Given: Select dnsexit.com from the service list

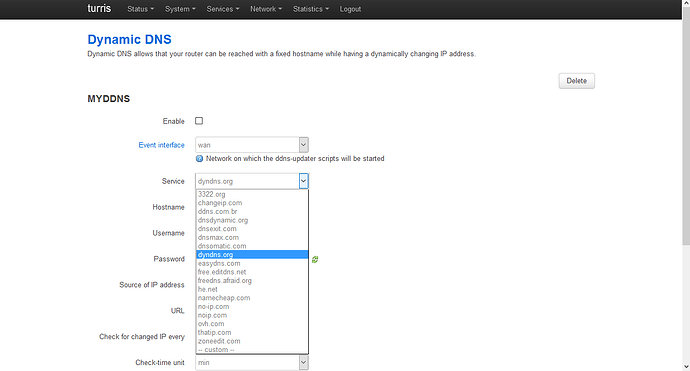Looking at the screenshot, I should 252,229.
